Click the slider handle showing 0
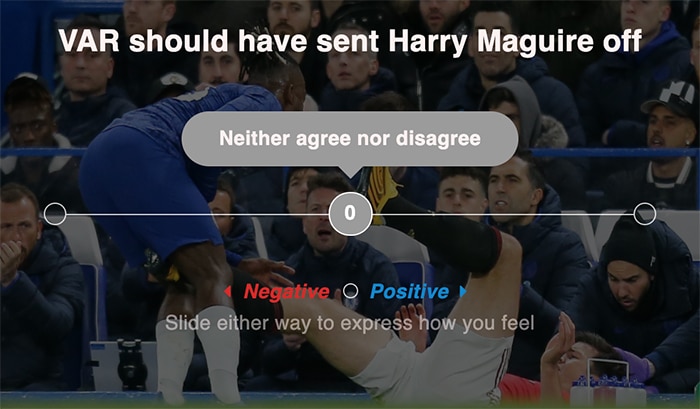The image size is (700, 409). click(350, 214)
